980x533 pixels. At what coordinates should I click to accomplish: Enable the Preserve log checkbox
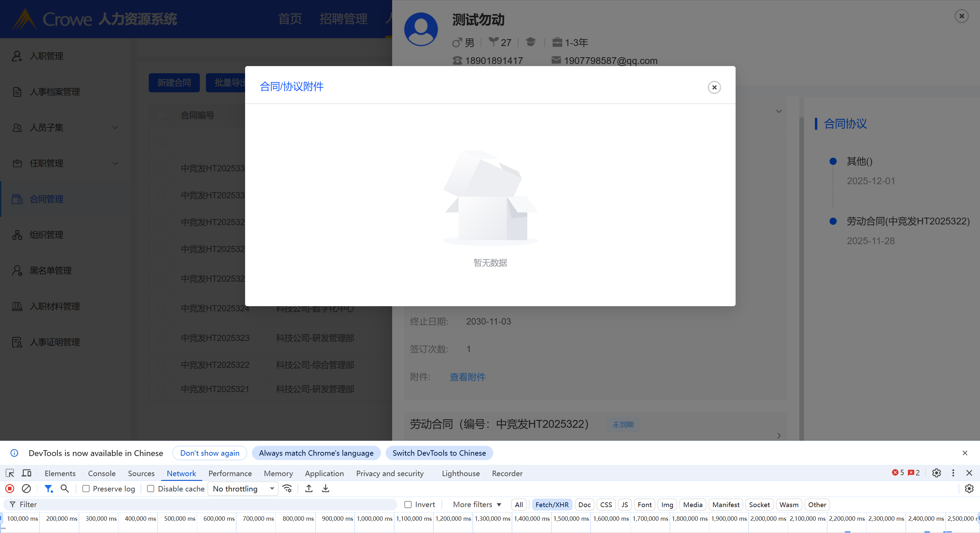(86, 489)
